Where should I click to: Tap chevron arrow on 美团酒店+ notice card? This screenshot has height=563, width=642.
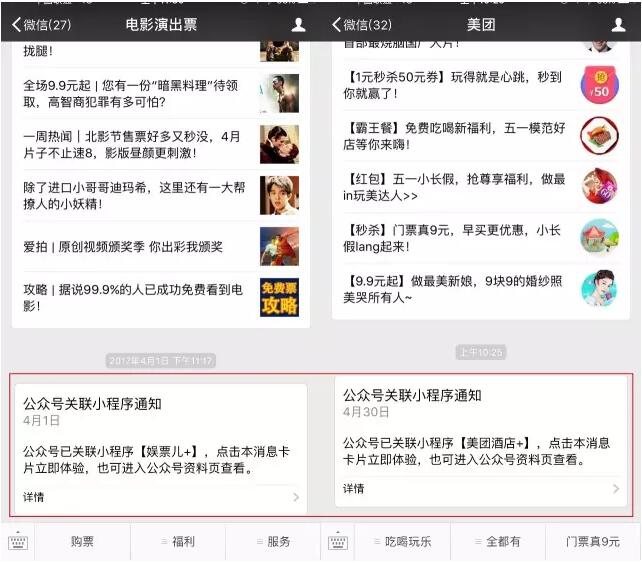(616, 488)
